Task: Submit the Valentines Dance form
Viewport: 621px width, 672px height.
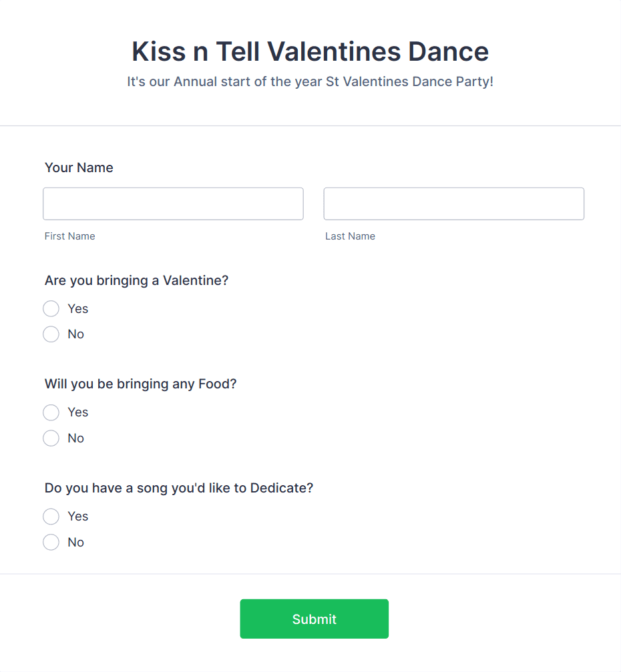Action: coord(314,619)
